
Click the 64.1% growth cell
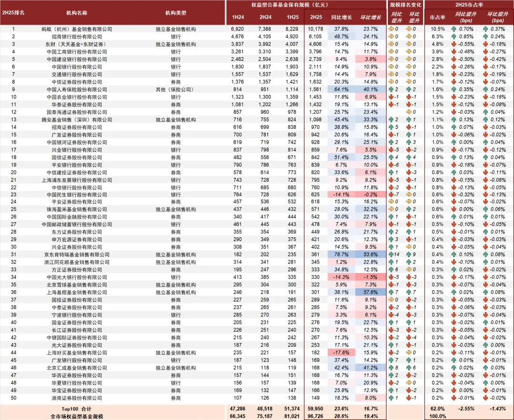coord(341,89)
